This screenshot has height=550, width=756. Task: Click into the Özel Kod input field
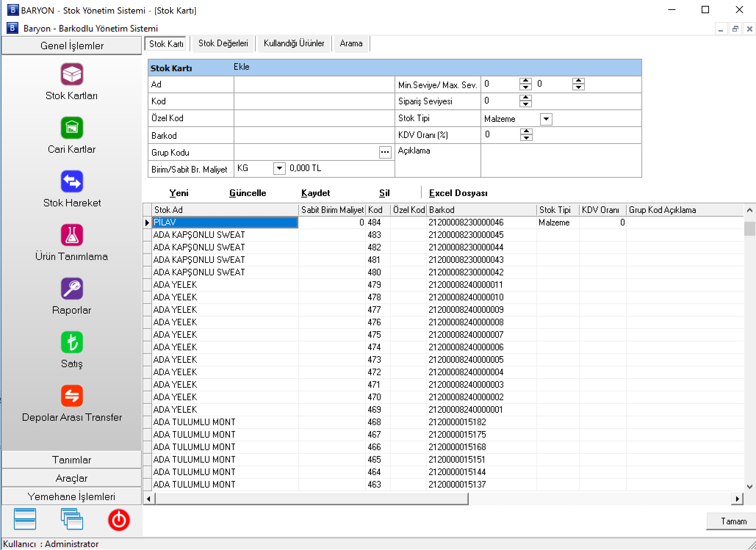(314, 118)
